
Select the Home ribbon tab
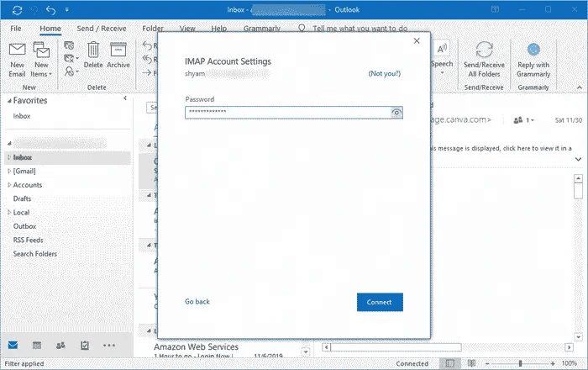coord(50,29)
